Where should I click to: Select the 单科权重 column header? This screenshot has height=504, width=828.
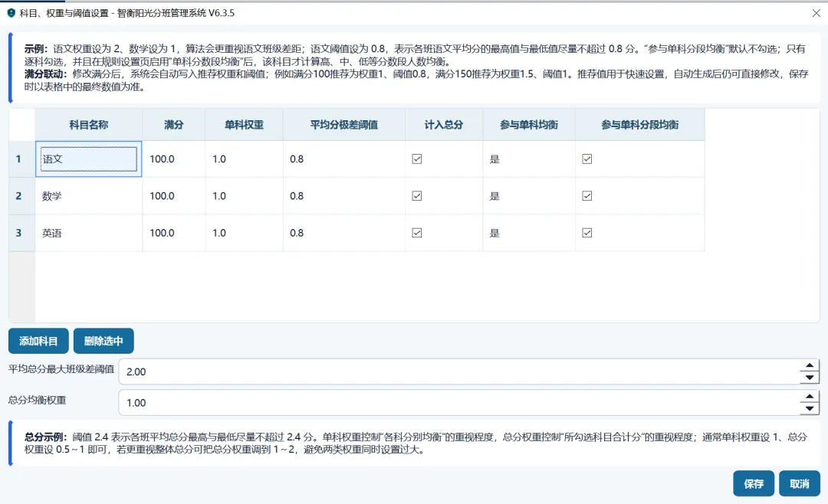244,125
